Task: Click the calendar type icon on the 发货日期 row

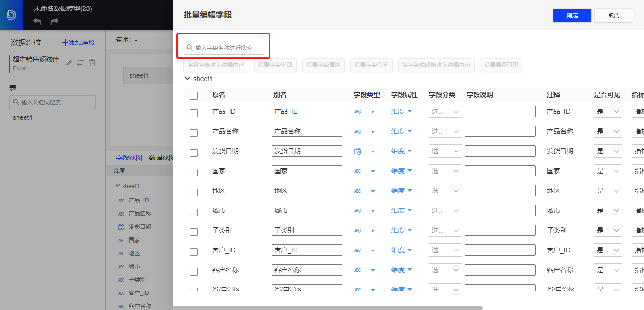Action: point(357,151)
